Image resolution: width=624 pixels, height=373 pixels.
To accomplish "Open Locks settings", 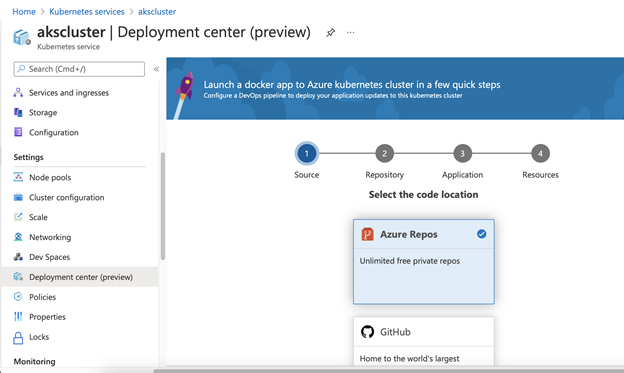I will [80, 337].
